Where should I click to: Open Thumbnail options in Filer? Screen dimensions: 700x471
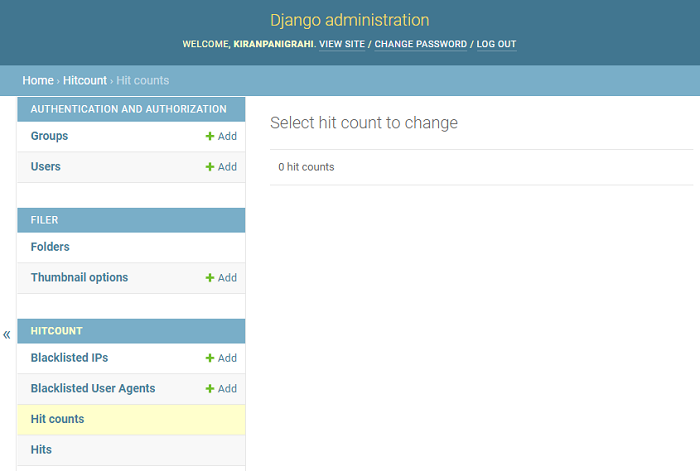point(79,278)
